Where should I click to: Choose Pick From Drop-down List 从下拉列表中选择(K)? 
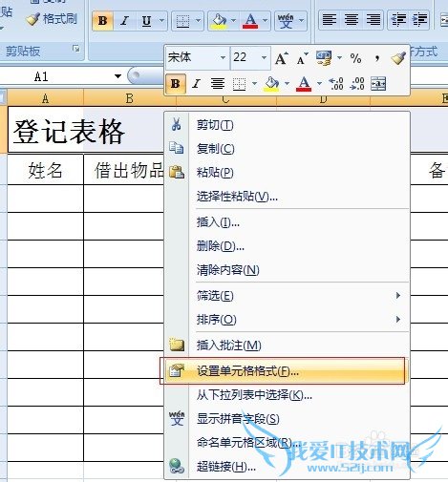(x=287, y=395)
